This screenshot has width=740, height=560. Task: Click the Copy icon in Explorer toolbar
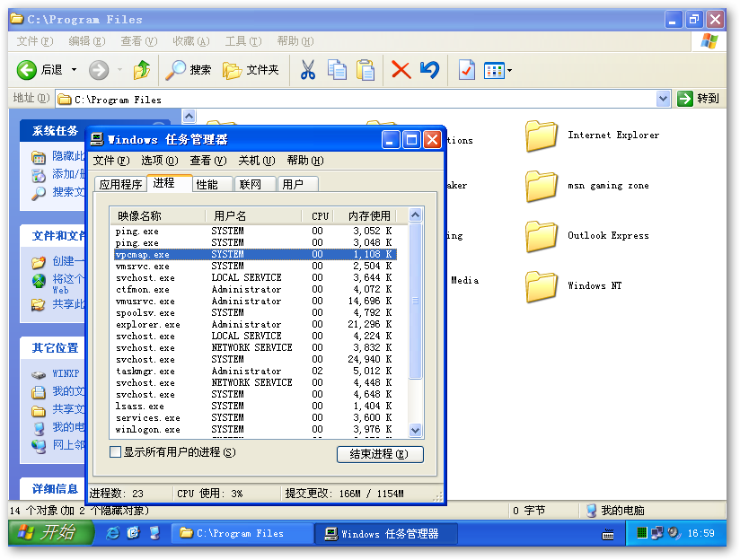(337, 70)
